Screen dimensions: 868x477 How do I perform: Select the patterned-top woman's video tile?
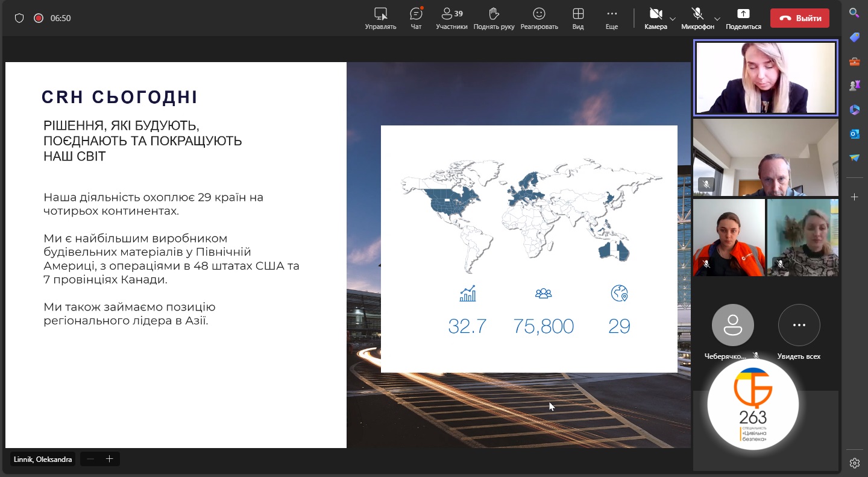click(x=802, y=238)
